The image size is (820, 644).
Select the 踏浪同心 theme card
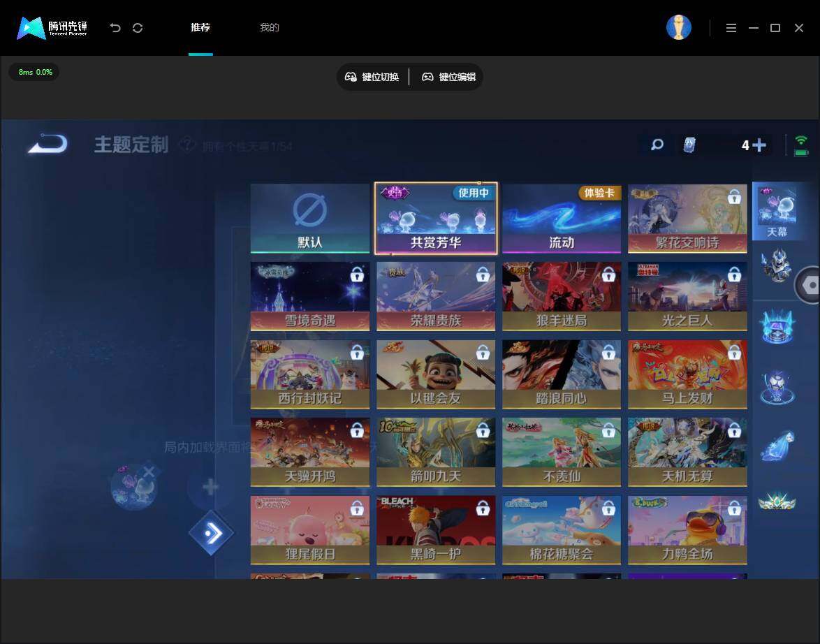point(561,374)
